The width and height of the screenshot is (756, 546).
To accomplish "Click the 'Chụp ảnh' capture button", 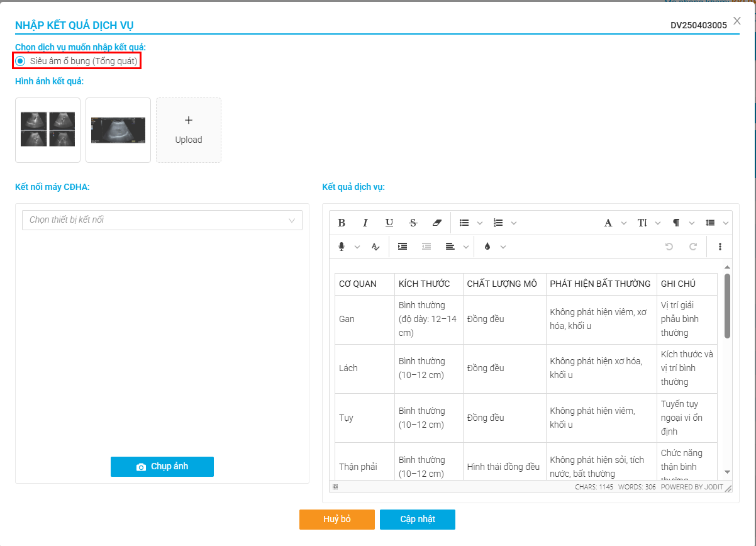I will click(162, 467).
